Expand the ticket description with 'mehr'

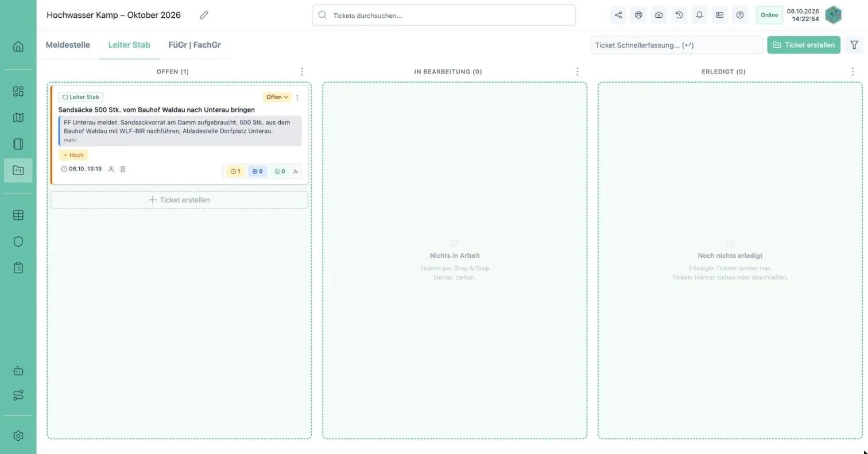click(70, 140)
